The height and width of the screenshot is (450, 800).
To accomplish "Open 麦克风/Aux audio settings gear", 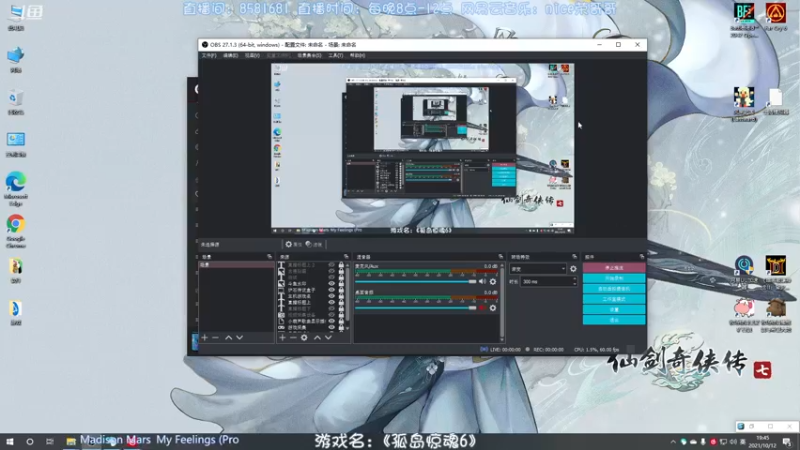I will (x=493, y=282).
